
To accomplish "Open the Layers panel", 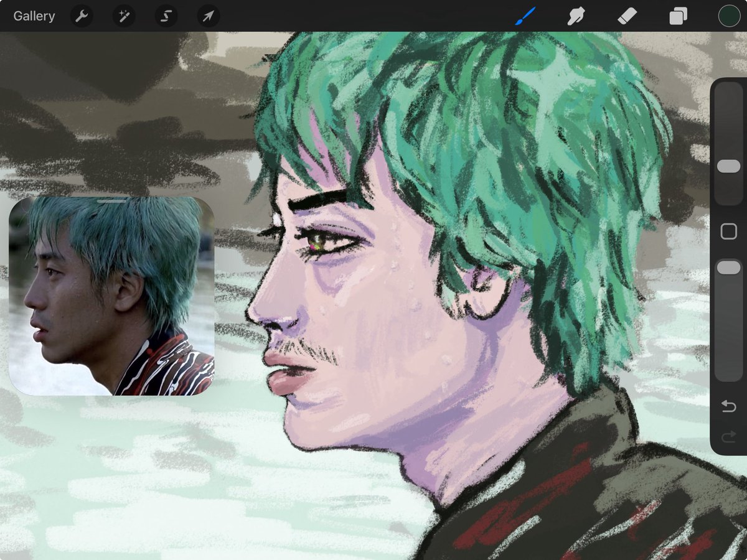I will [678, 16].
